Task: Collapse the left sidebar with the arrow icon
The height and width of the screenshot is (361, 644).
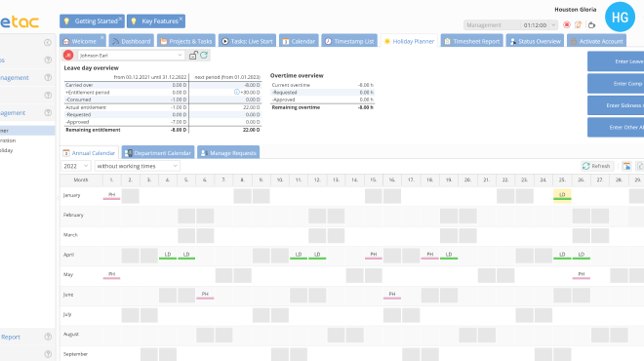Action: [x=48, y=42]
